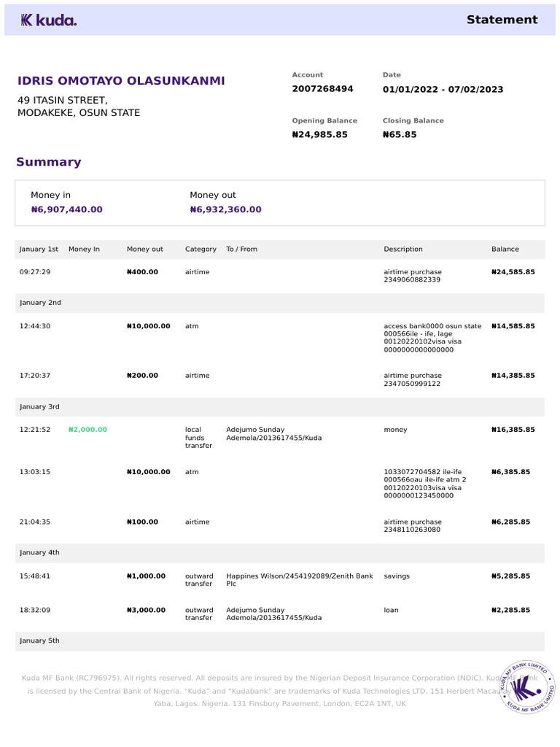Click the Kuda logo in the header
The height and width of the screenshot is (747, 560).
click(x=48, y=20)
